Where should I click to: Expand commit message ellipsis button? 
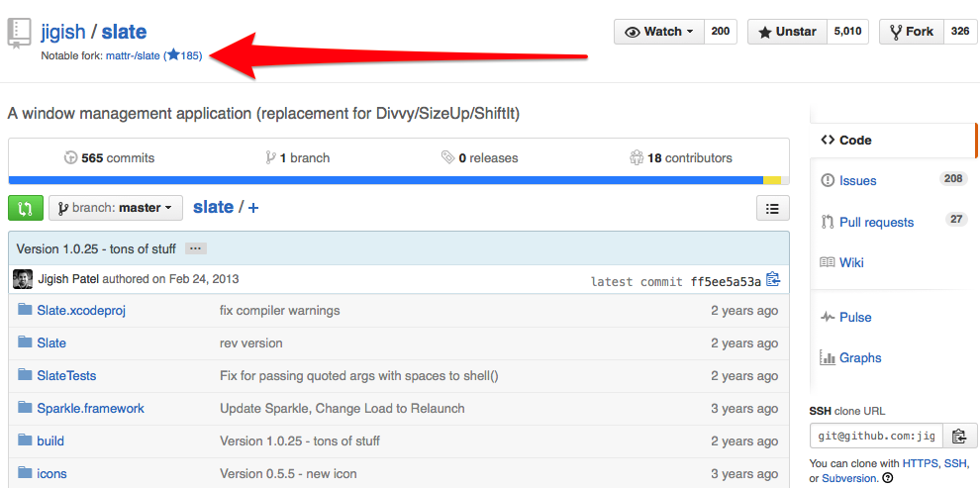point(196,248)
